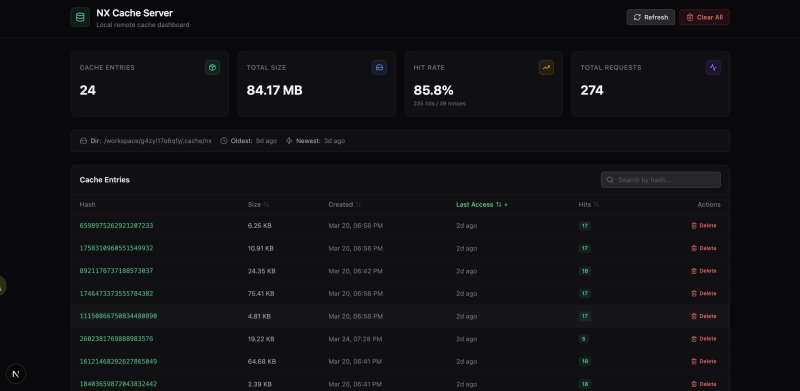Click the Mar 24, 07:28 PM created date
The width and height of the screenshot is (800, 391).
tap(355, 339)
